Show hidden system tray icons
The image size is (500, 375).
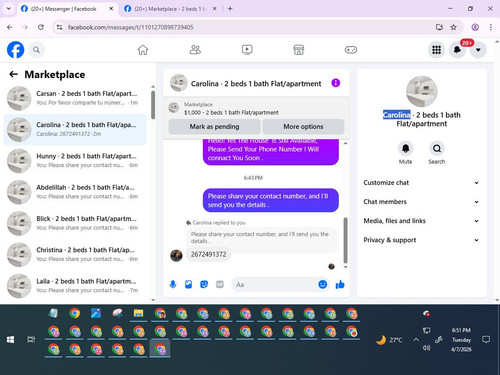coord(416,340)
